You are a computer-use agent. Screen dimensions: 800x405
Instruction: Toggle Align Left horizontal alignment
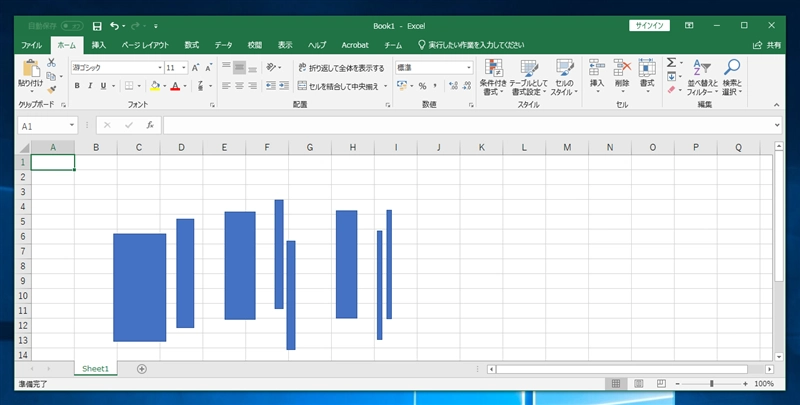226,86
